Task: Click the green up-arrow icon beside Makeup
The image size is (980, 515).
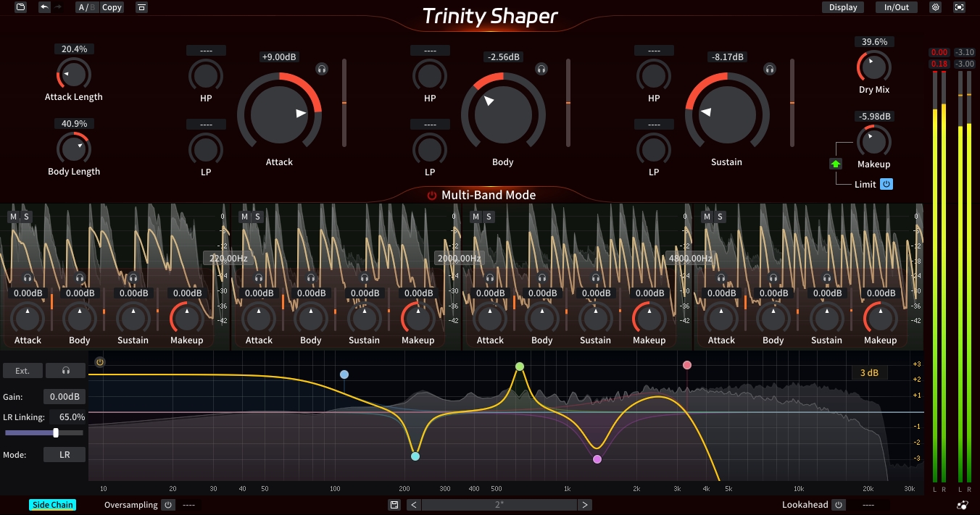Action: (x=836, y=164)
